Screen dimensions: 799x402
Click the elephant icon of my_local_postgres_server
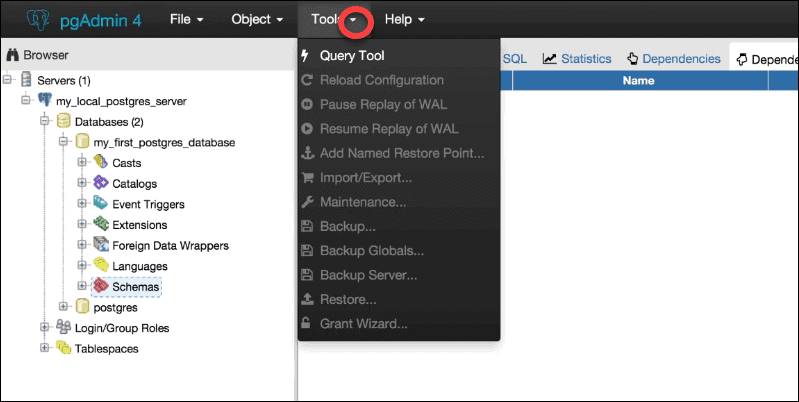pos(45,100)
